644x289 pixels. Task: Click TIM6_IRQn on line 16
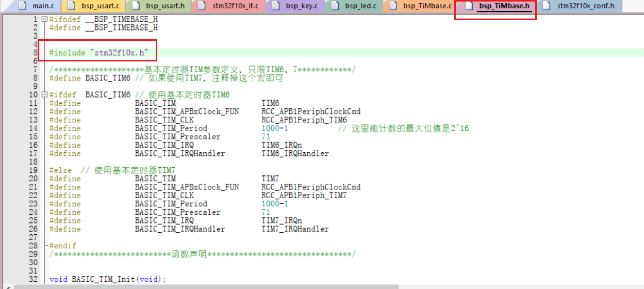(282, 145)
